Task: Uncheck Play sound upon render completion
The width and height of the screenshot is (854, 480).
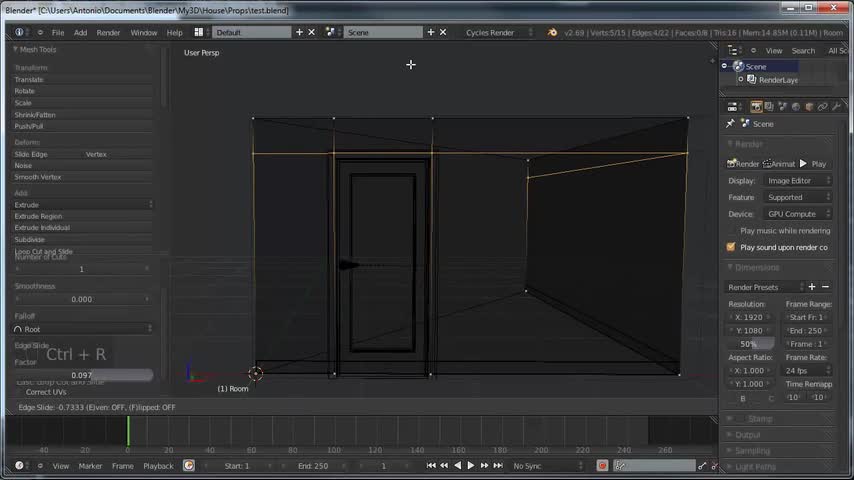Action: point(731,247)
